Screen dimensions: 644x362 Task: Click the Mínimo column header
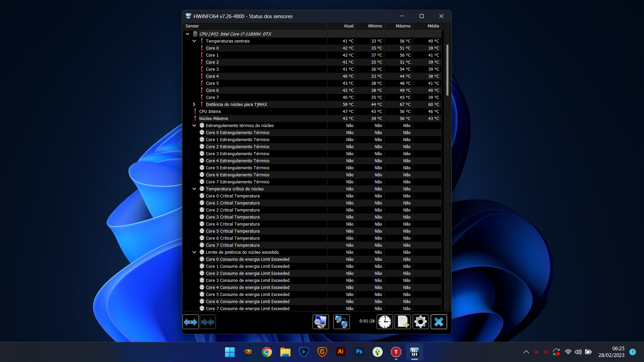370,26
